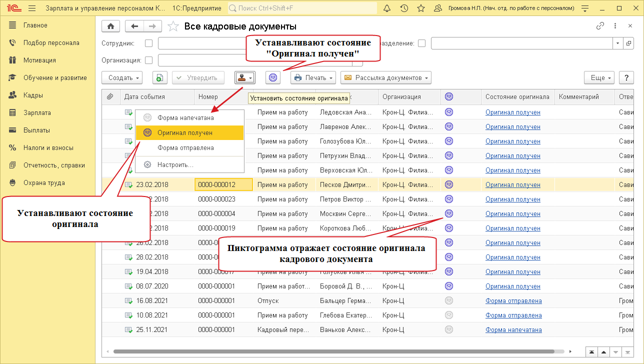This screenshot has height=364, width=644.
Task: Open the notifications bell icon
Action: pos(387,8)
